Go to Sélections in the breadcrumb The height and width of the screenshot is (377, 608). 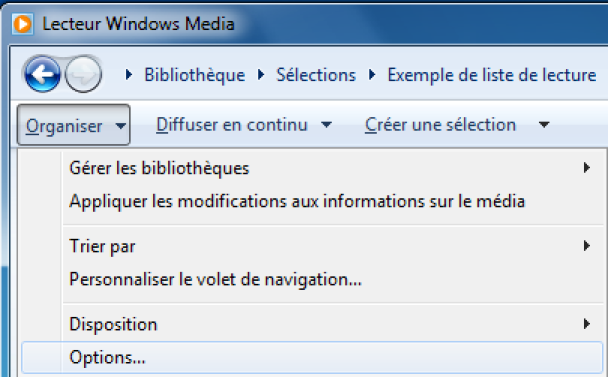(x=316, y=75)
